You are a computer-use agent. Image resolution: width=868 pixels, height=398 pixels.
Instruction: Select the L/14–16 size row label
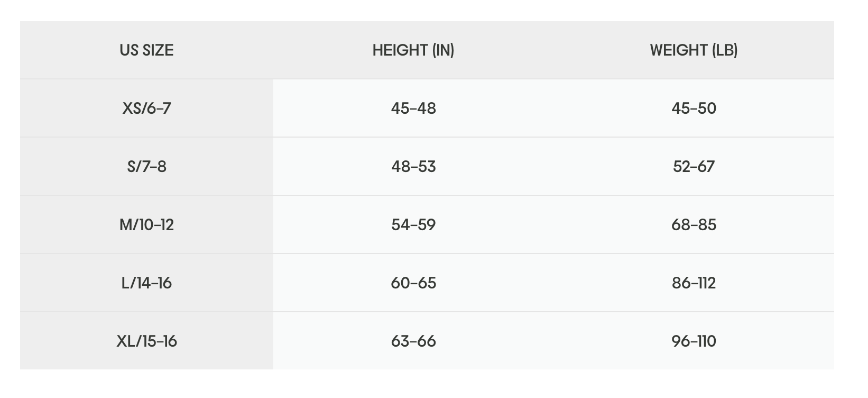(x=146, y=283)
